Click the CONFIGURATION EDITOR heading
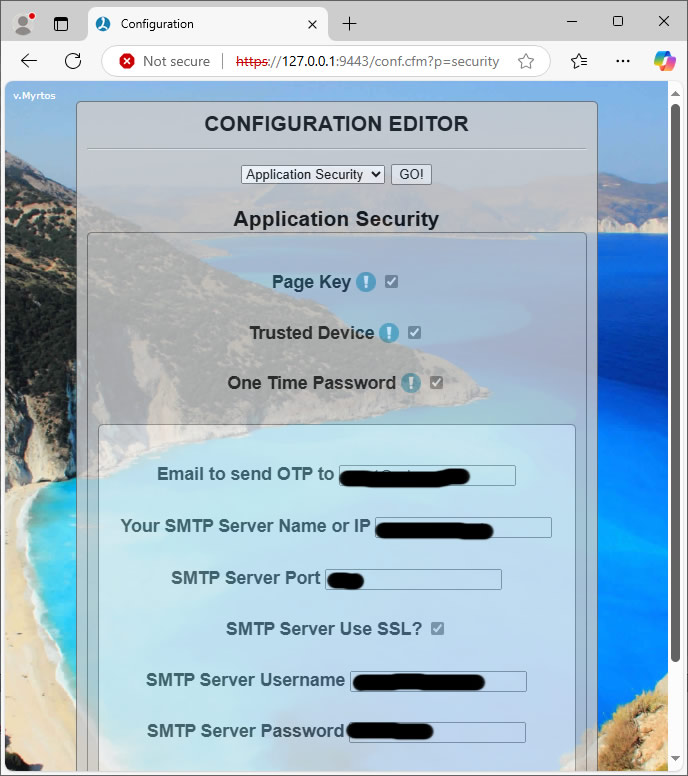This screenshot has width=688, height=776. click(x=337, y=124)
